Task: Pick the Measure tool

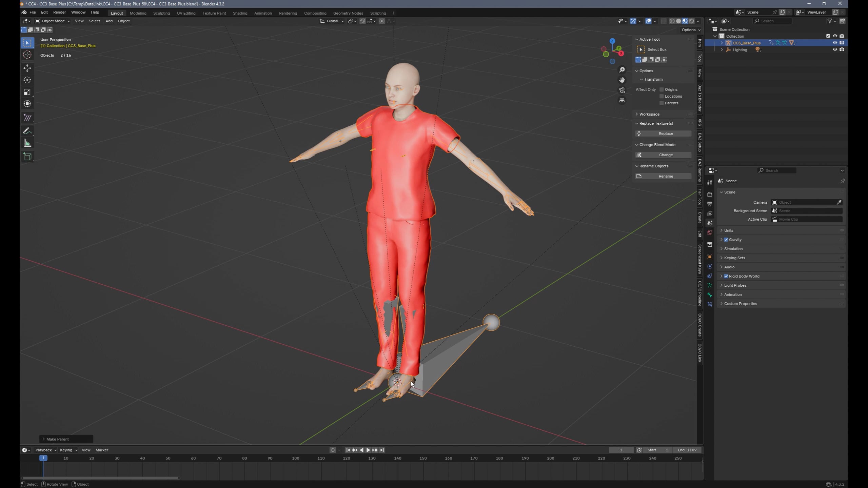Action: 27,143
